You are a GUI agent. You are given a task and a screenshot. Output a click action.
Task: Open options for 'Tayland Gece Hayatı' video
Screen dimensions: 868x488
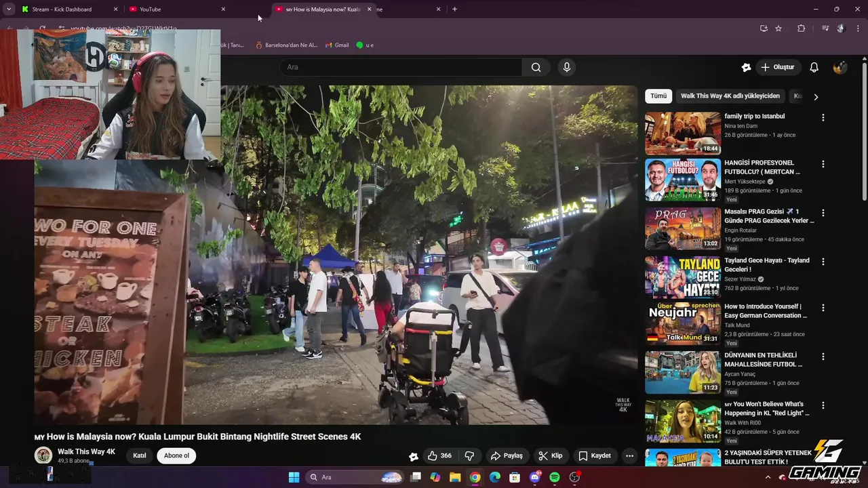coord(823,262)
